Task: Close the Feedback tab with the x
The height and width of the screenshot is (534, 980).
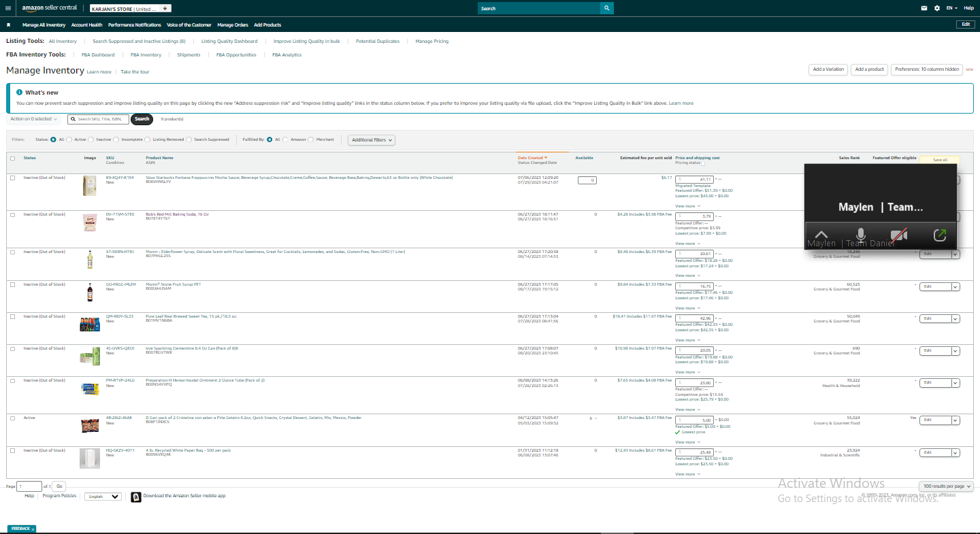Action: click(x=33, y=529)
